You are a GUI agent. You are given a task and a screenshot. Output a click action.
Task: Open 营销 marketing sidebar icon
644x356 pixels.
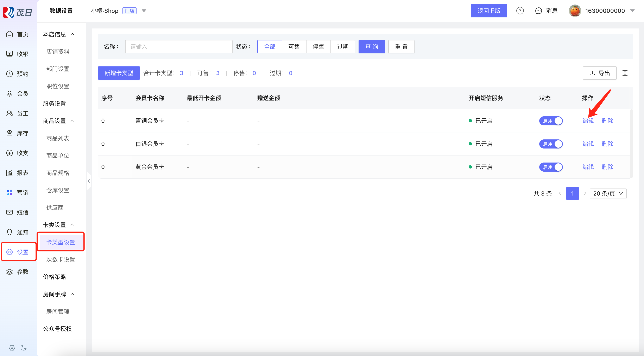pyautogui.click(x=10, y=192)
